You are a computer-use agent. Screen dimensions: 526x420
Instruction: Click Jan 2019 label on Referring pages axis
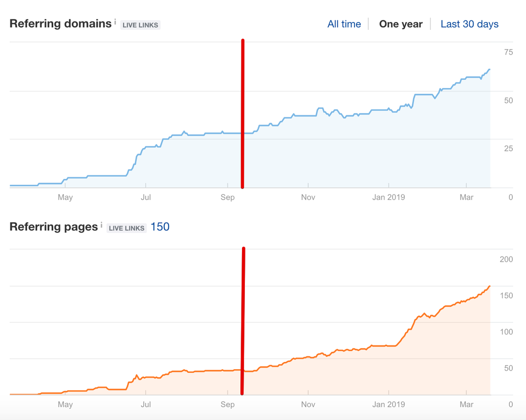pos(389,404)
